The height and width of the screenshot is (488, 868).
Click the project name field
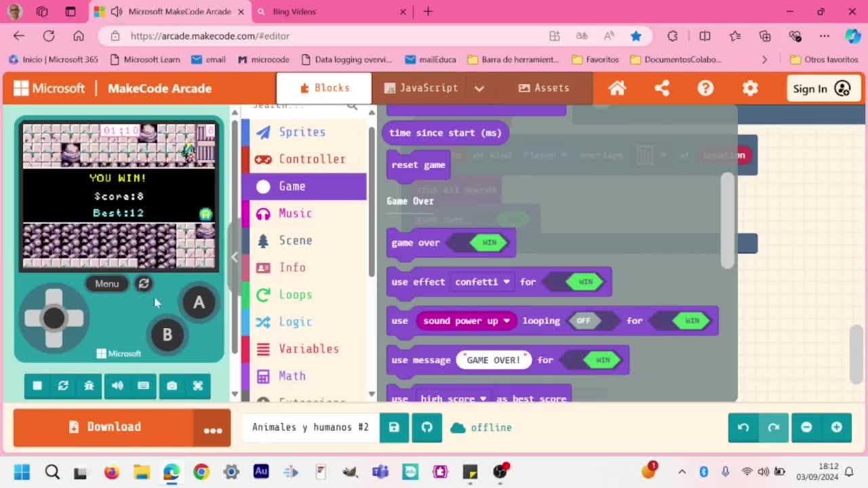pyautogui.click(x=311, y=427)
